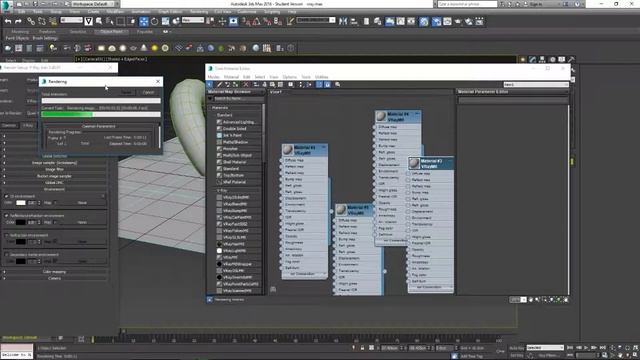Click the Play Animation button
Screen dimensions: 640x360
pyautogui.click(x=586, y=348)
